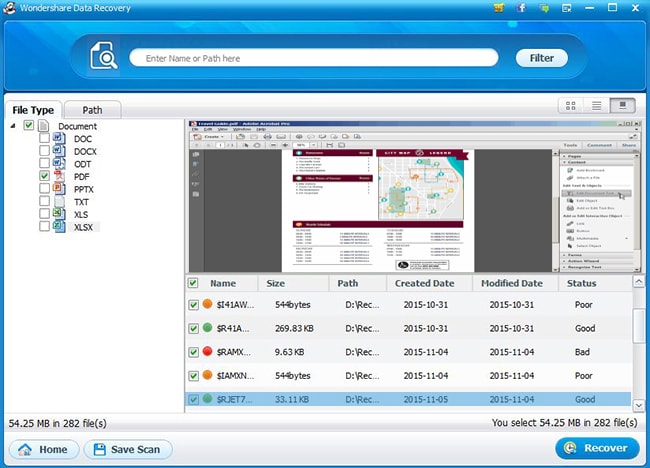The width and height of the screenshot is (650, 468).
Task: Sort by the Status column header
Action: pyautogui.click(x=582, y=284)
